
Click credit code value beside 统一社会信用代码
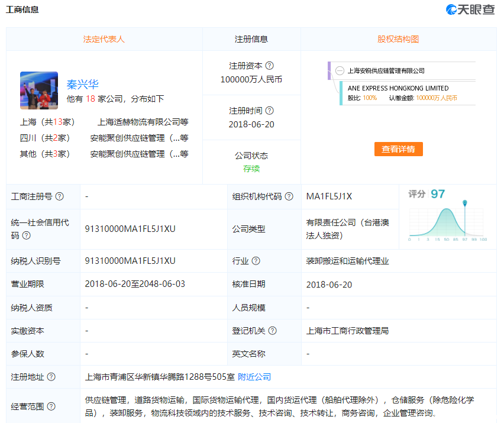tap(130, 229)
